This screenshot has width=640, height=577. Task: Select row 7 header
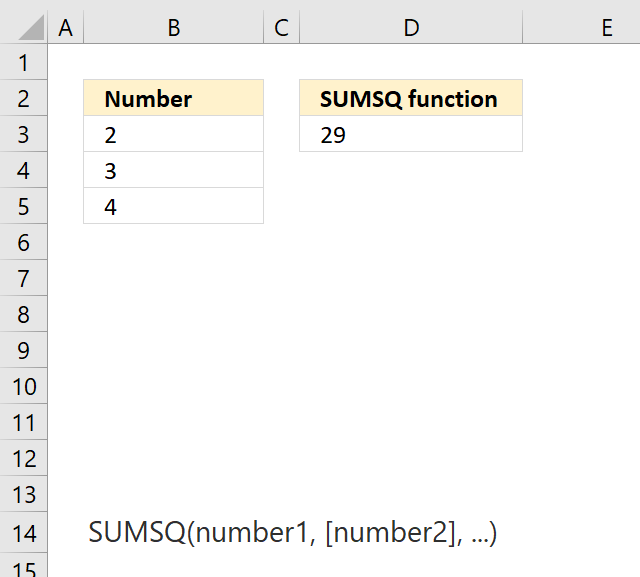(x=23, y=278)
